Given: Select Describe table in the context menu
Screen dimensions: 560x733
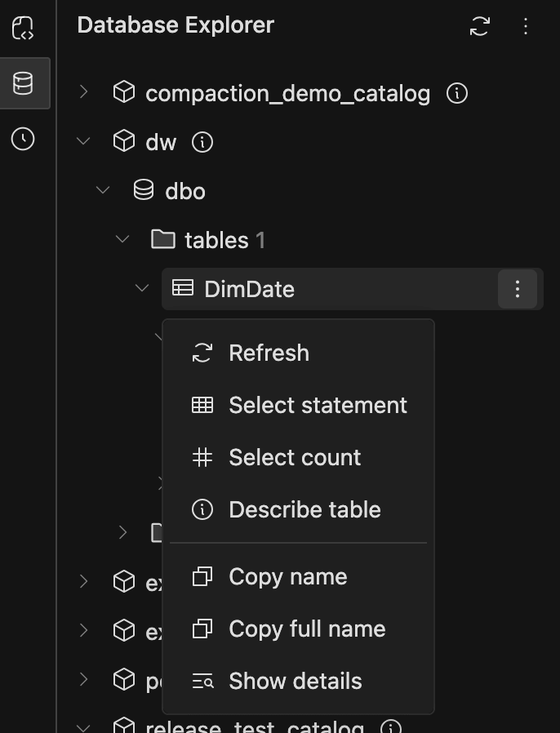Looking at the screenshot, I should click(304, 509).
